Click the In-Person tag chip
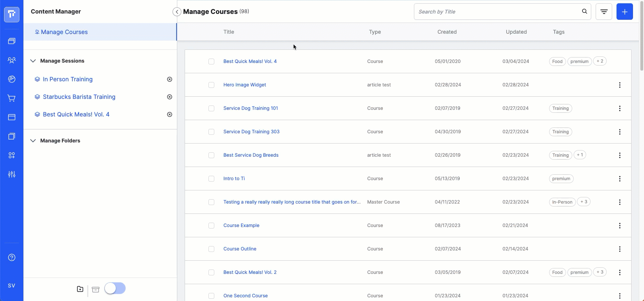This screenshot has width=644, height=301. click(x=562, y=202)
